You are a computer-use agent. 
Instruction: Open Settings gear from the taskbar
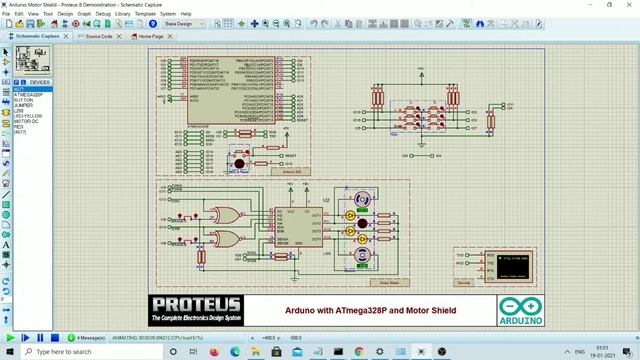click(x=380, y=352)
